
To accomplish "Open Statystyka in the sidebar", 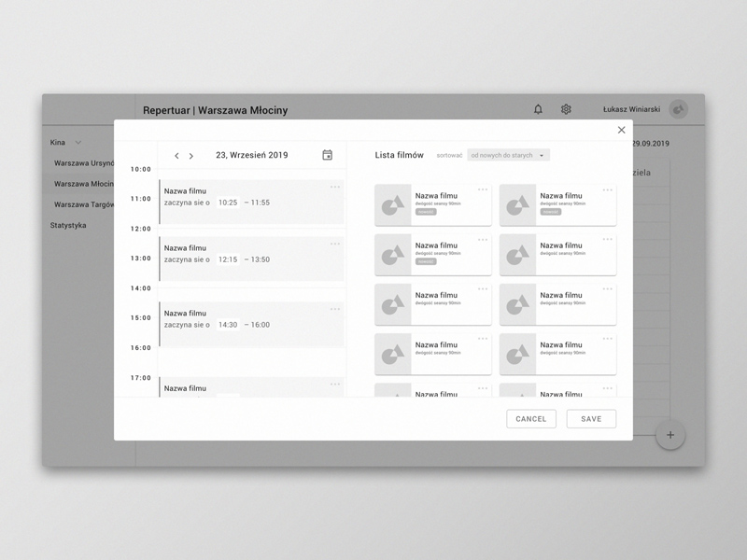I will tap(68, 225).
